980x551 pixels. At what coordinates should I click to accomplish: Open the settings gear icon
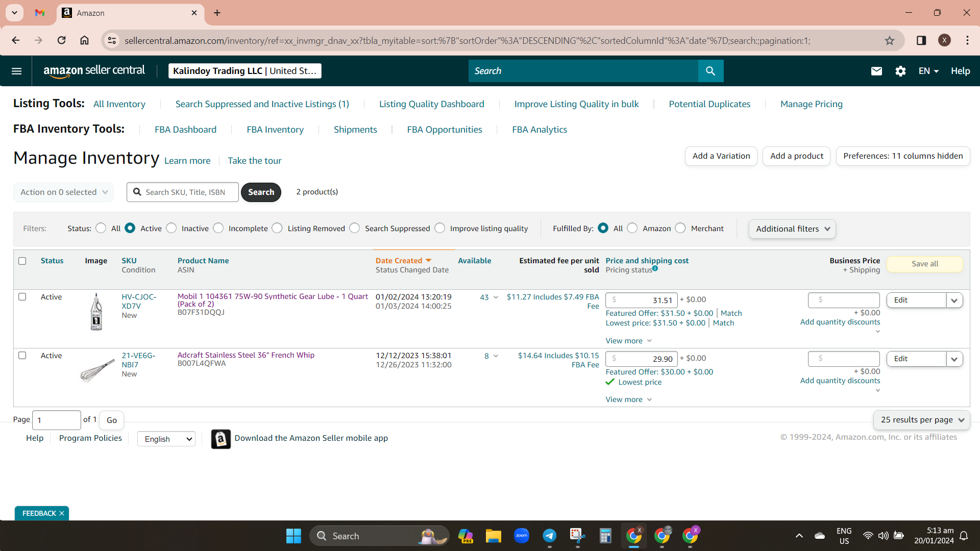(900, 71)
